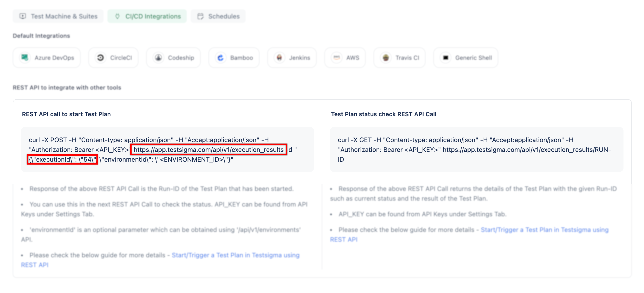This screenshot has width=644, height=293.
Task: Click the curl POST command code block
Action: pyautogui.click(x=167, y=149)
